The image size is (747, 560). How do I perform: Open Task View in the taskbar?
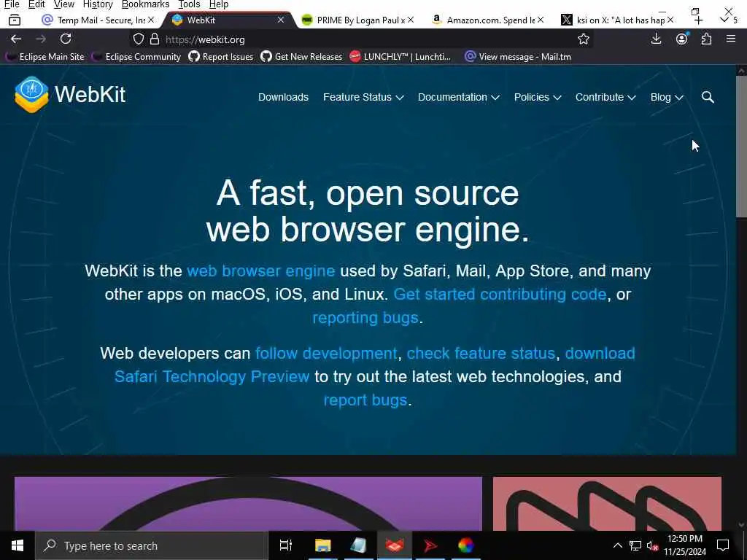[x=285, y=545]
